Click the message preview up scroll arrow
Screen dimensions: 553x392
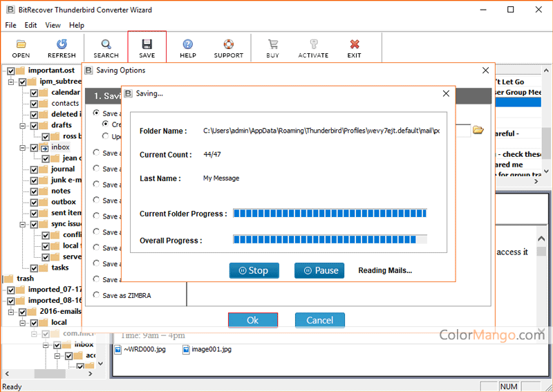pos(542,239)
